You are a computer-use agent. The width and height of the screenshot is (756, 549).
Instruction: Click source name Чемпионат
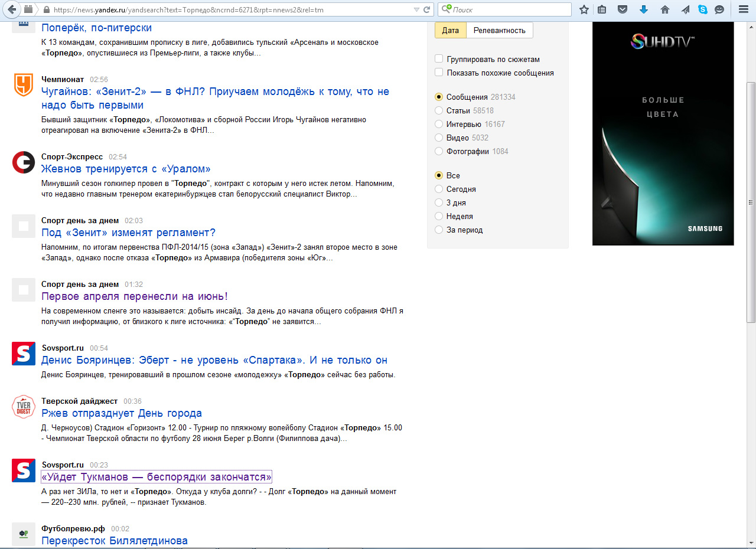point(63,79)
